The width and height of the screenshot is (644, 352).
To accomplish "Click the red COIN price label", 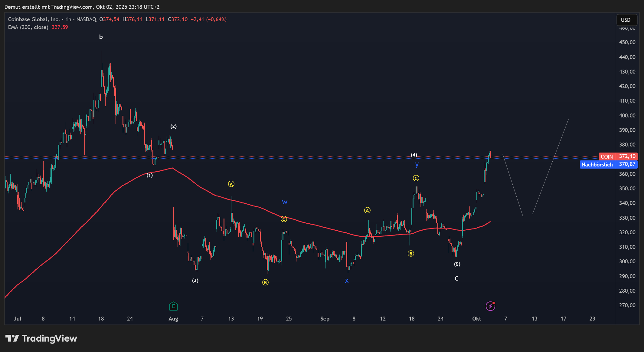I will 606,156.
